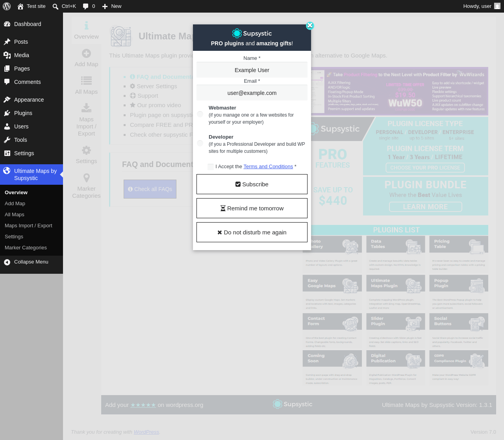Open the WordPress link in footer
504x440 pixels.
pyautogui.click(x=146, y=432)
